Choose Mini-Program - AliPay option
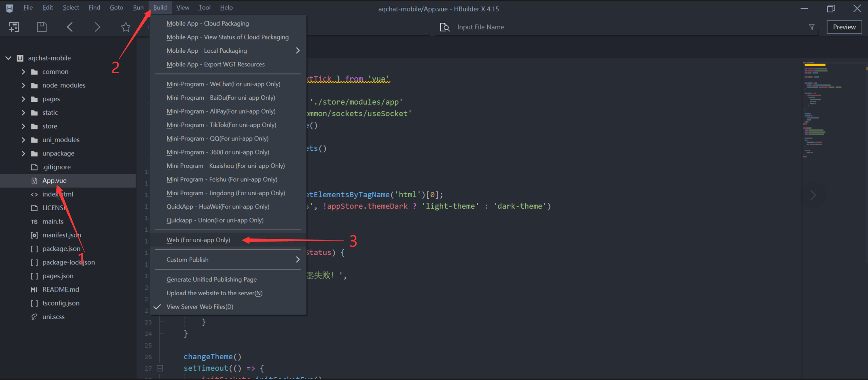This screenshot has height=380, width=868. pos(228,111)
